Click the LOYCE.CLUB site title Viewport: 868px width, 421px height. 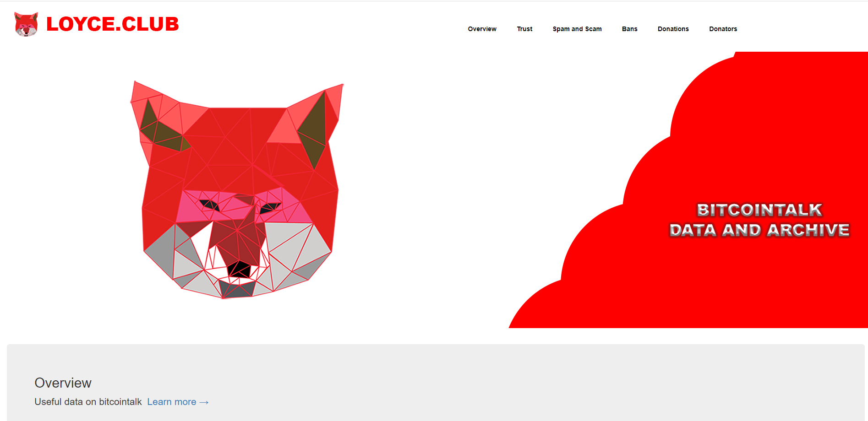[112, 24]
